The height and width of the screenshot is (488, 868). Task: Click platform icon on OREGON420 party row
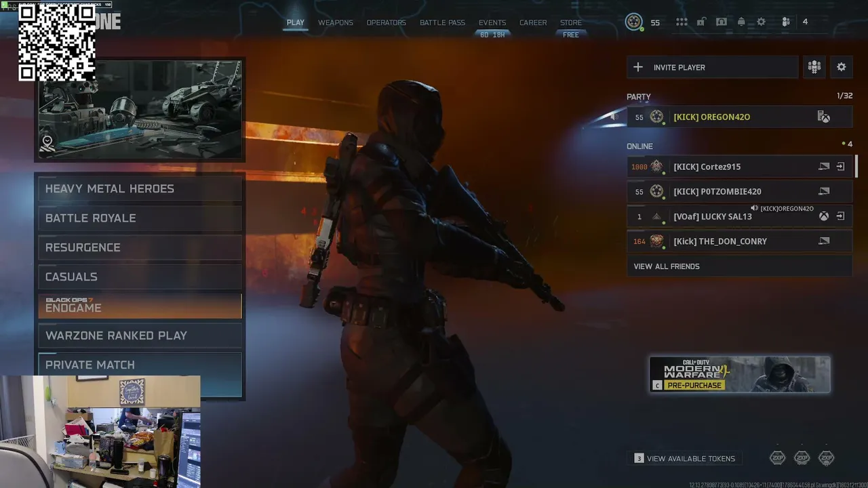coord(824,117)
